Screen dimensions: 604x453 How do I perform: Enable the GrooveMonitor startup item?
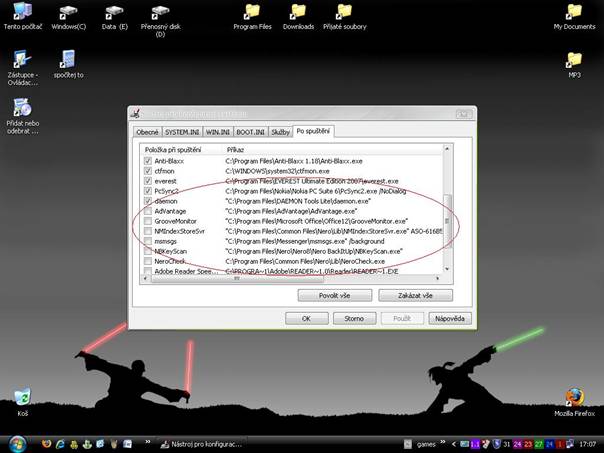(x=148, y=221)
